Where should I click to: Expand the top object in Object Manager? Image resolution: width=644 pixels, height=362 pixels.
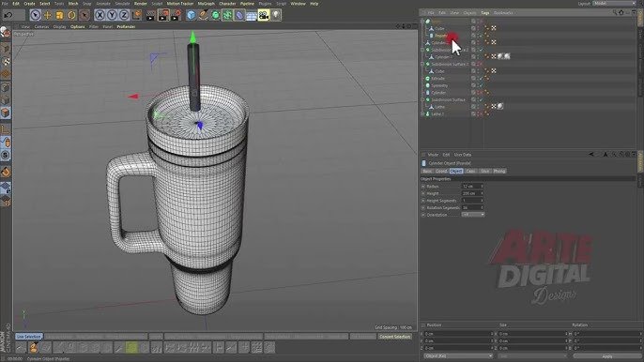(422, 22)
